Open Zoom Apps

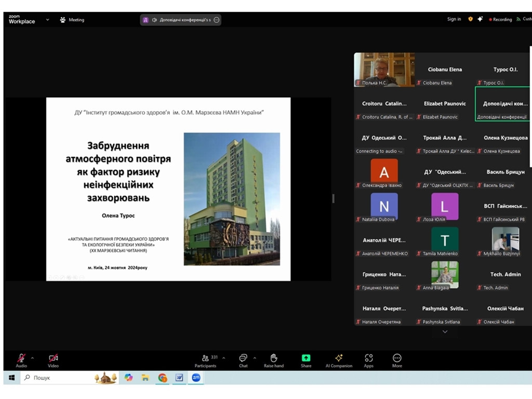pyautogui.click(x=369, y=361)
